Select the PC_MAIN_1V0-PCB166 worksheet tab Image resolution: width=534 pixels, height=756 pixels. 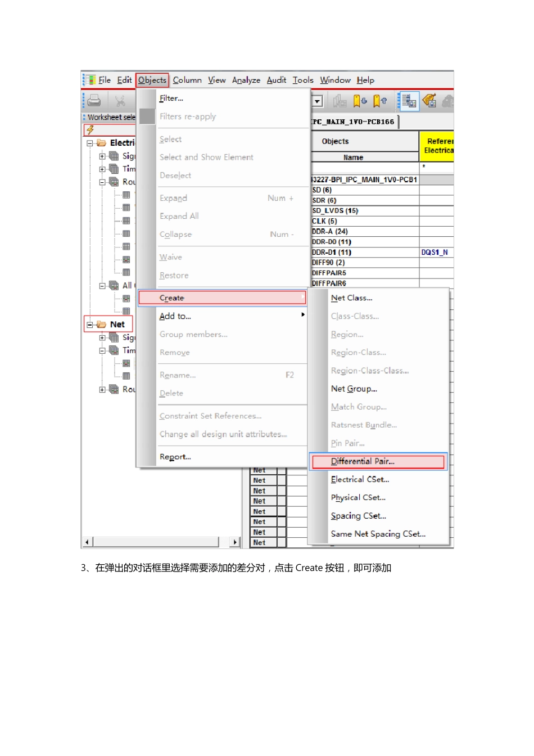[x=355, y=121]
